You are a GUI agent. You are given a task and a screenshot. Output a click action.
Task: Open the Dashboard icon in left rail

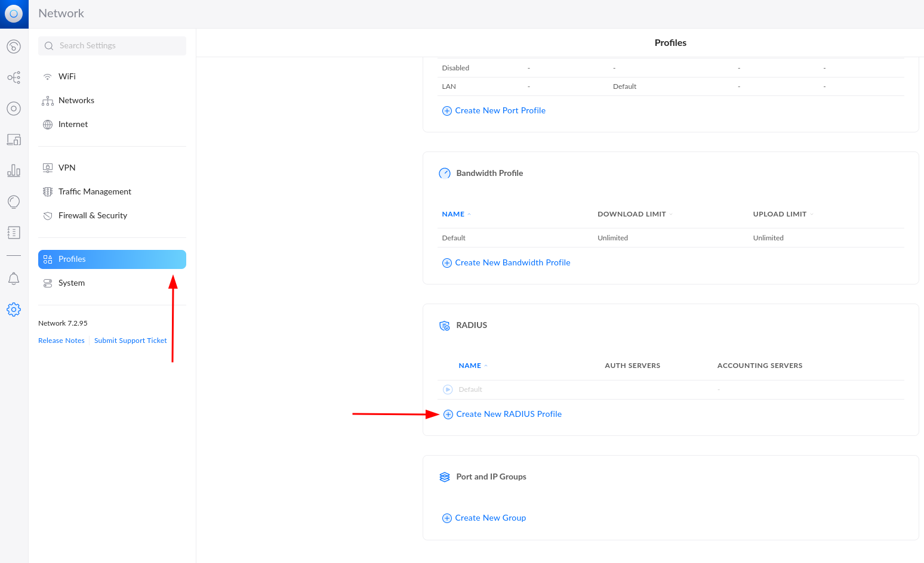(x=14, y=47)
